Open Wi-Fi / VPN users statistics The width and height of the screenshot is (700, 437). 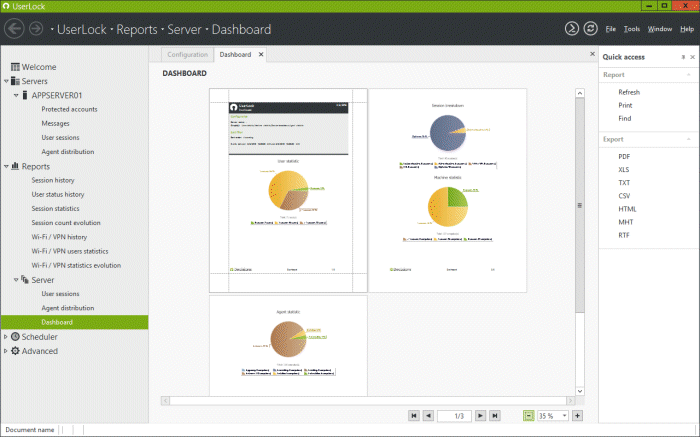[x=70, y=251]
